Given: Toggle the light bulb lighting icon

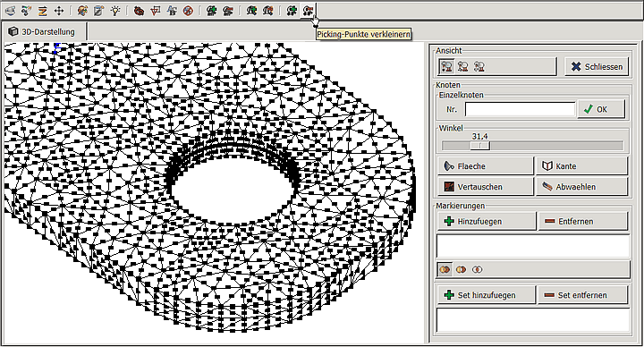Looking at the screenshot, I should (x=115, y=11).
